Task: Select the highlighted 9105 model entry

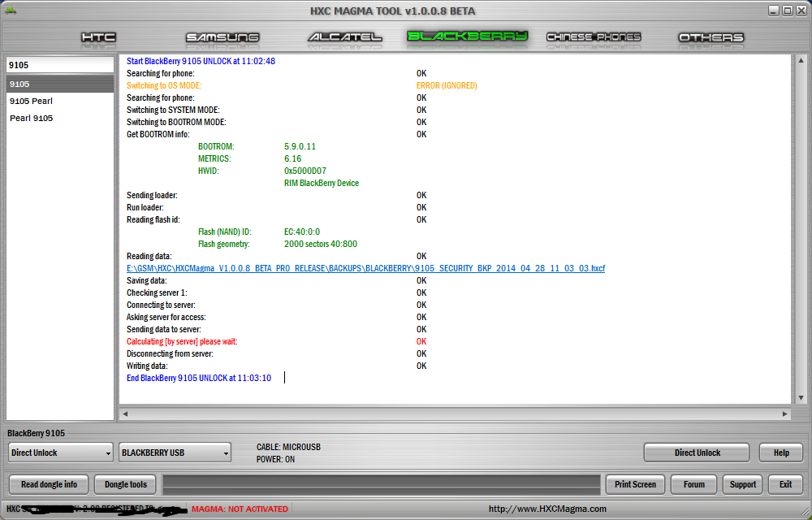Action: (x=60, y=84)
